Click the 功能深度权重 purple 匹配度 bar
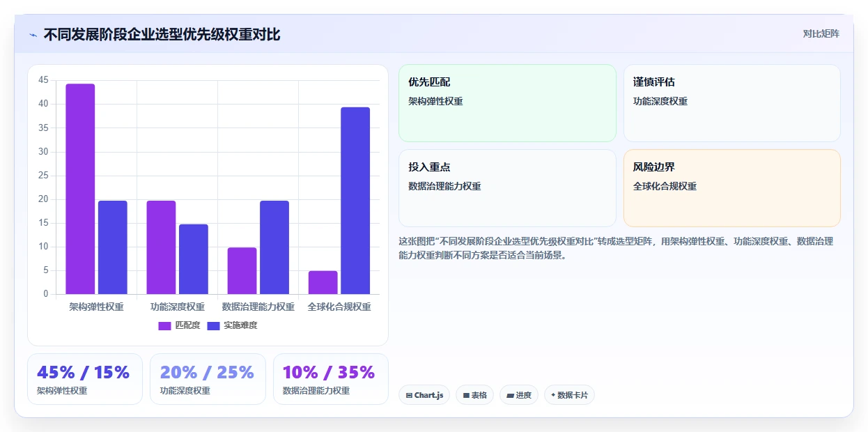This screenshot has height=432, width=868. [x=161, y=247]
